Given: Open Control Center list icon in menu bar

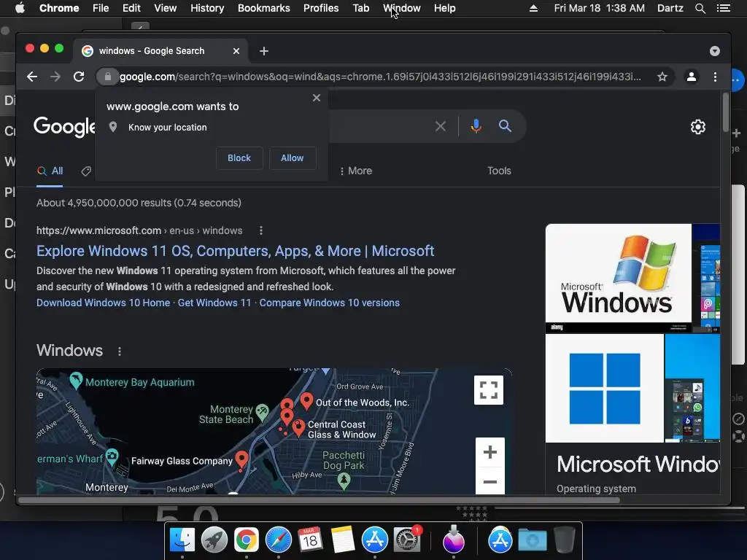Looking at the screenshot, I should coord(723,8).
